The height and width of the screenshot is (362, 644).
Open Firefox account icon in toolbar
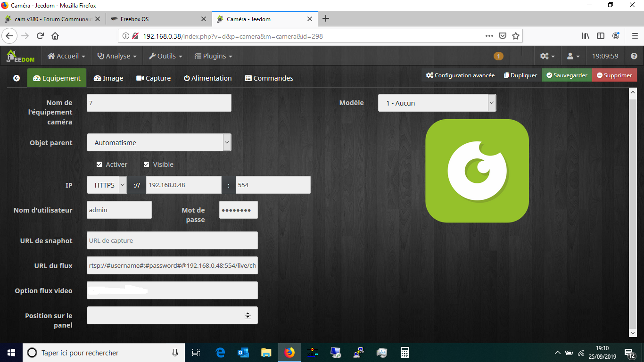point(616,36)
